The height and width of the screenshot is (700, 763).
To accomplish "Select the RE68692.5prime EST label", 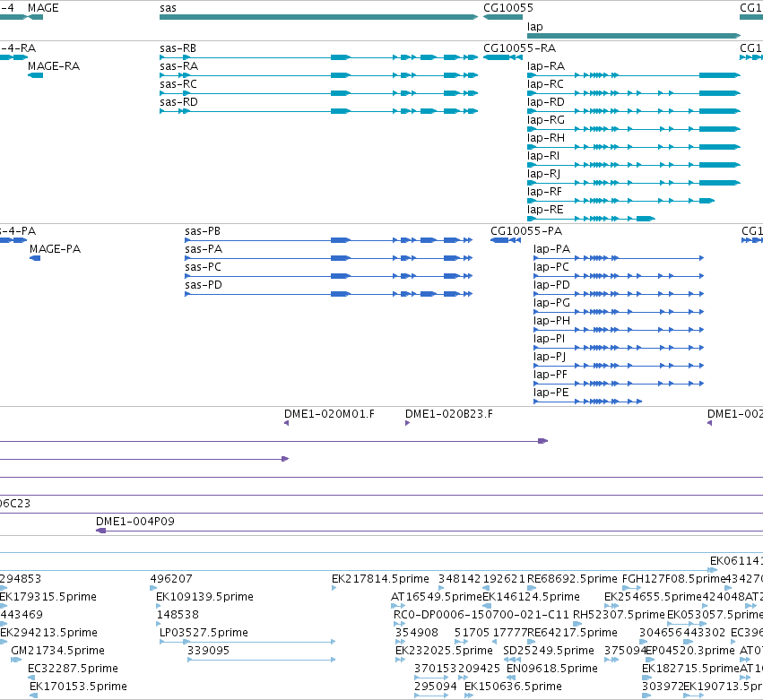I will pyautogui.click(x=572, y=579).
